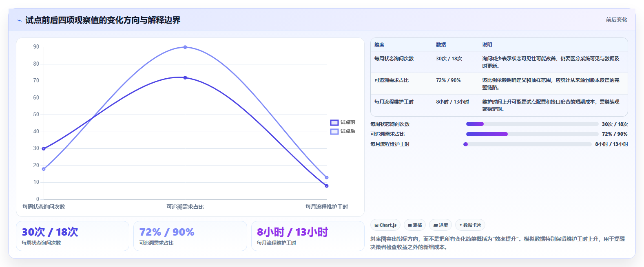Click the 试点前 peak point at 72
Viewport: 644px width, 267px height.
pyautogui.click(x=185, y=77)
